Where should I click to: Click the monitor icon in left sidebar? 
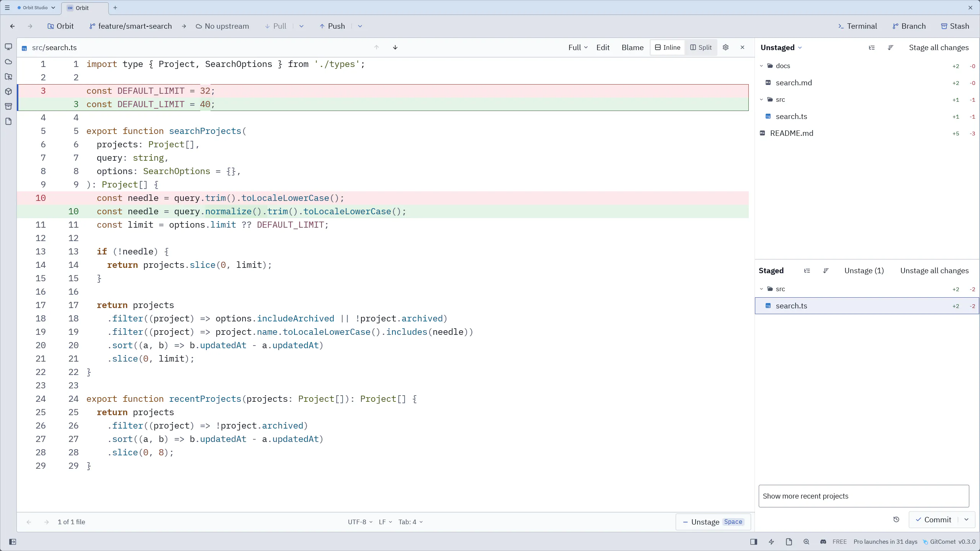(x=8, y=47)
